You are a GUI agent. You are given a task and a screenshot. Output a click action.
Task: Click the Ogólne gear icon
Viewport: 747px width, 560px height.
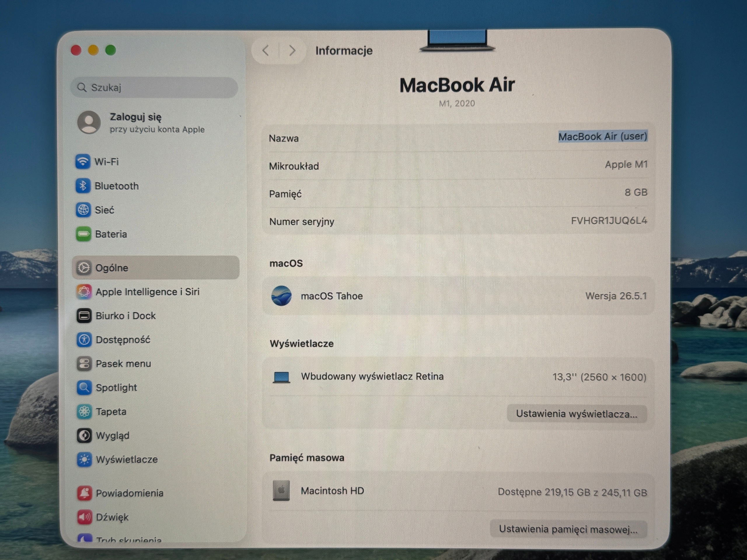(x=84, y=268)
